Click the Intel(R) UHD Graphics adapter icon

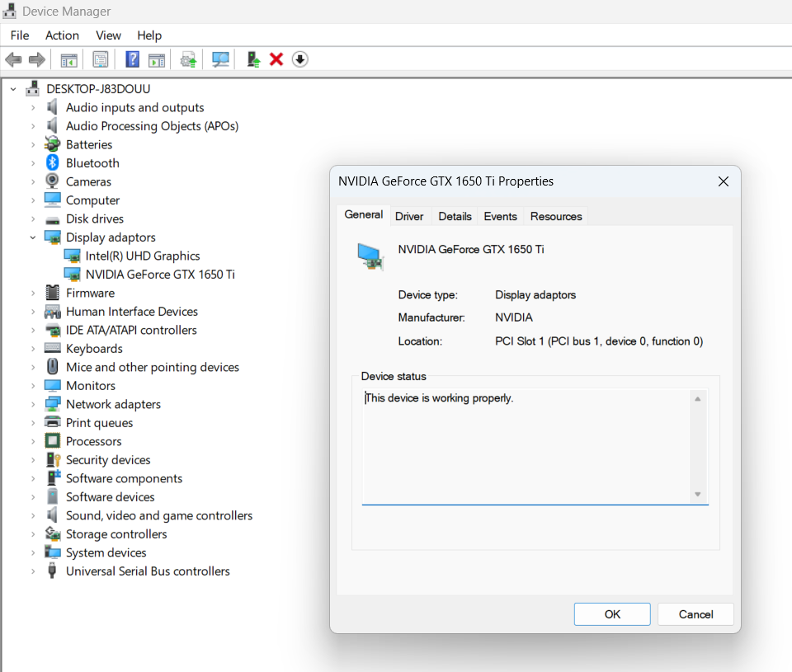(73, 256)
